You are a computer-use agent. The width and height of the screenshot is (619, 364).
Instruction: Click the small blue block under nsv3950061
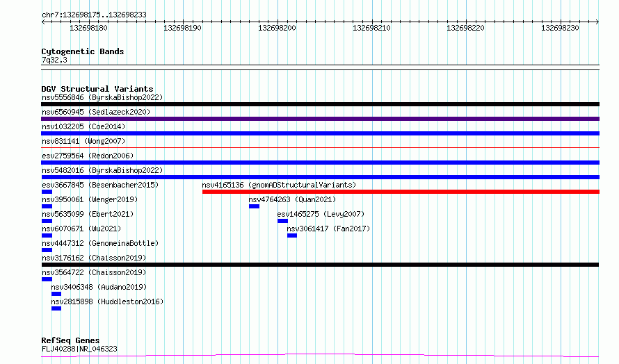tap(47, 206)
